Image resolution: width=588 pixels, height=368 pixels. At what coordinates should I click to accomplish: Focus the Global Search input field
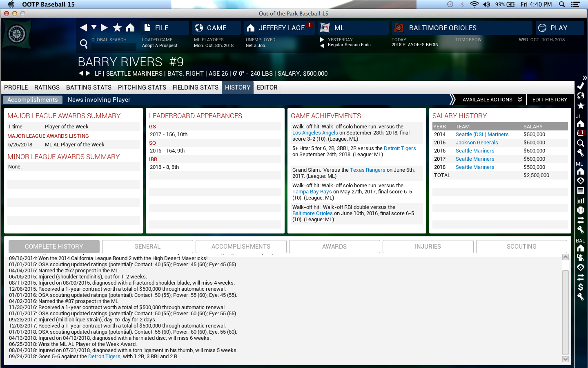[x=114, y=47]
